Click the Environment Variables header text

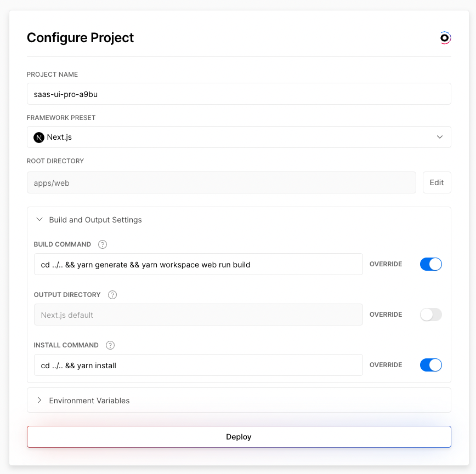pyautogui.click(x=89, y=401)
